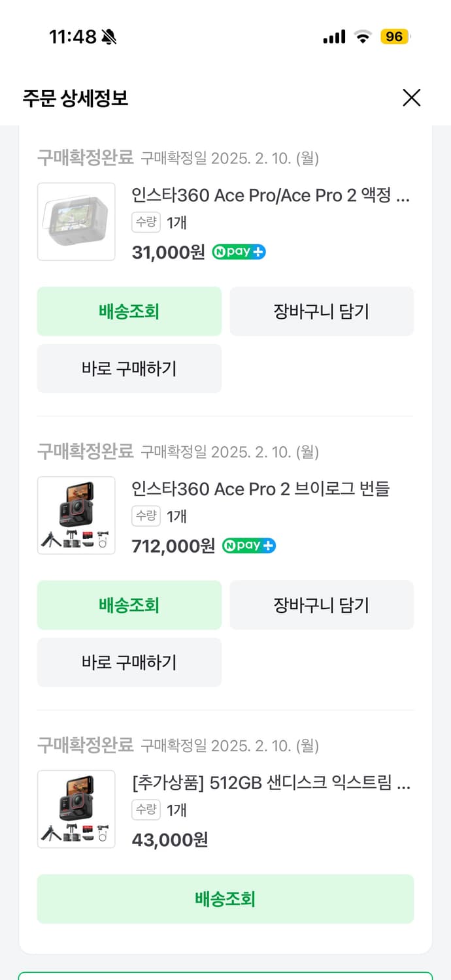The width and height of the screenshot is (451, 980).
Task: Add the screen protector to 장바구니
Action: pyautogui.click(x=322, y=311)
